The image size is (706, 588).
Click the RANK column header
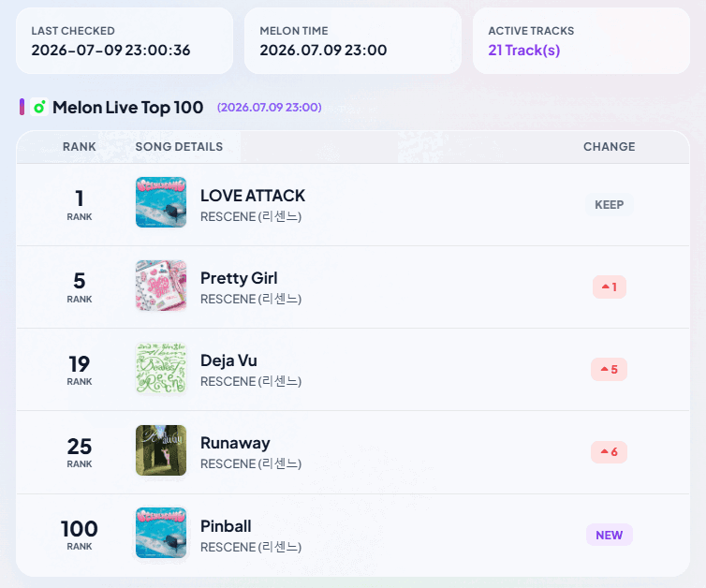click(x=80, y=147)
